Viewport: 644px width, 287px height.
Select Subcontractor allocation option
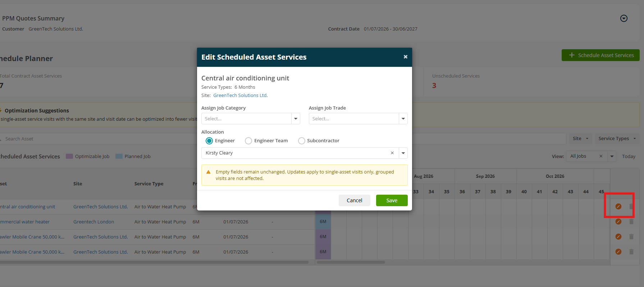302,141
